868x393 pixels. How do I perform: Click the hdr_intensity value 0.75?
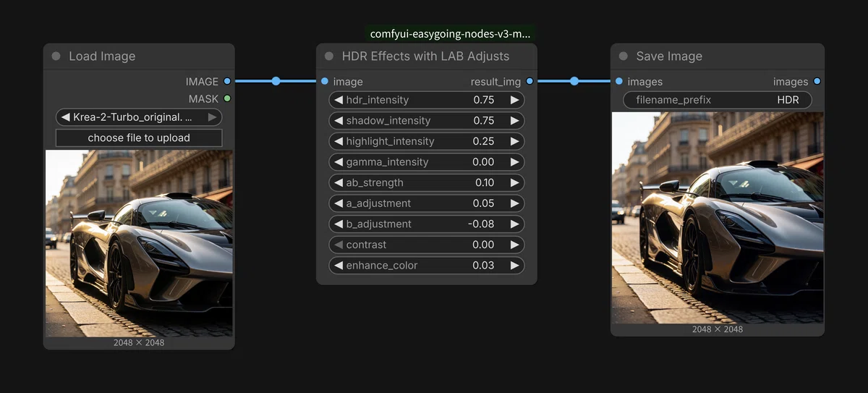click(x=484, y=100)
